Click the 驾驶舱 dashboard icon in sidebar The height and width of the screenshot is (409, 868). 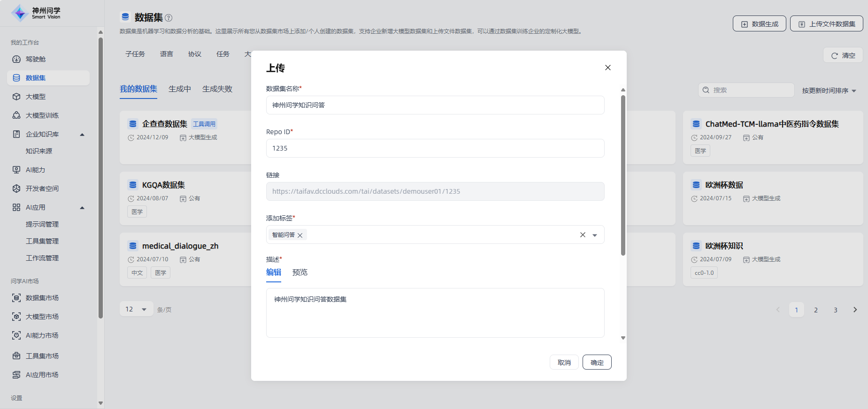pyautogui.click(x=16, y=59)
